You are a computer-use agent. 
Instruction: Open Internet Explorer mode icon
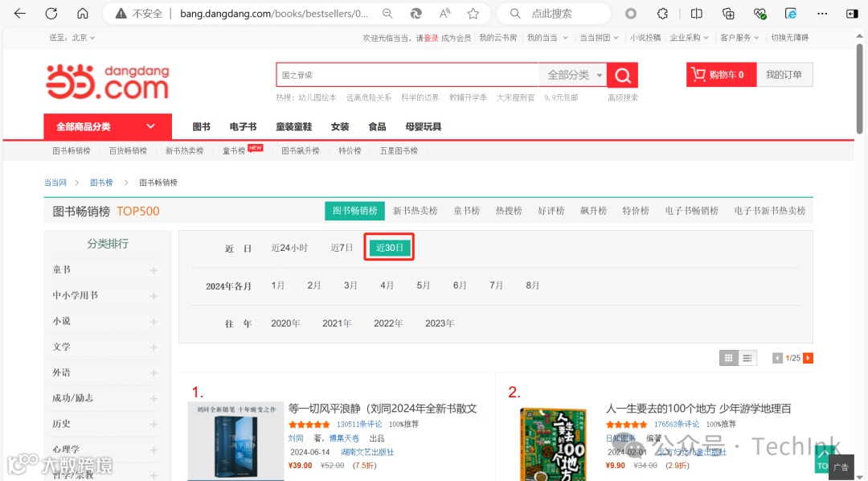(x=791, y=14)
